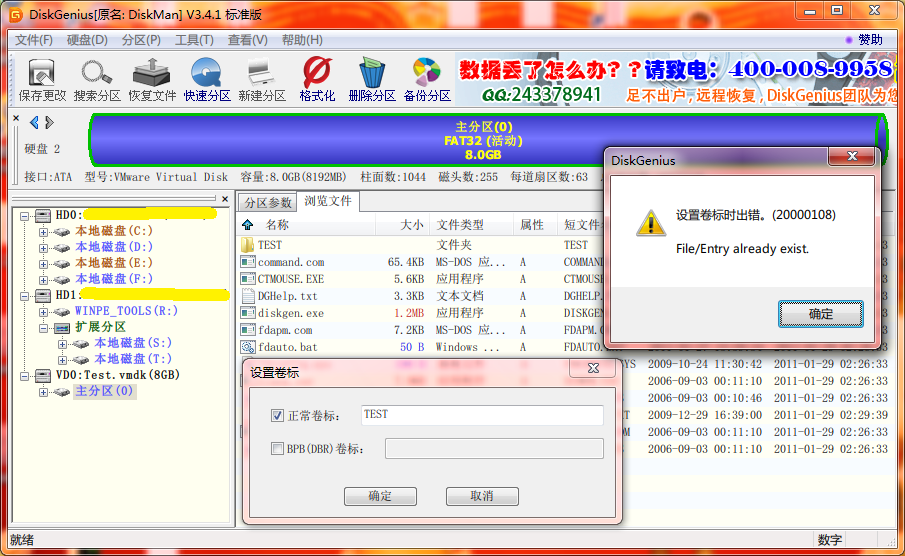Choose the 格式化 format icon
The height and width of the screenshot is (556, 905).
[x=317, y=80]
